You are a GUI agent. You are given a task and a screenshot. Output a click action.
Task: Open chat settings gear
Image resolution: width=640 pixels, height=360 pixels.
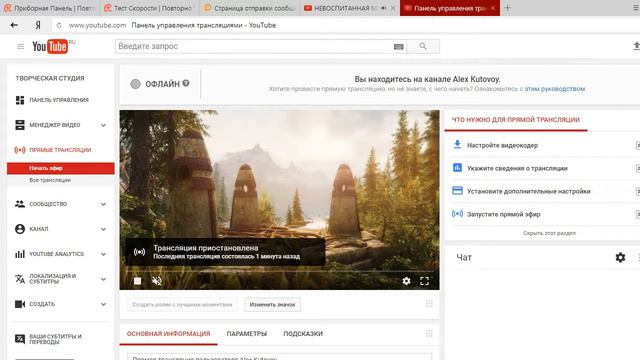pos(620,257)
